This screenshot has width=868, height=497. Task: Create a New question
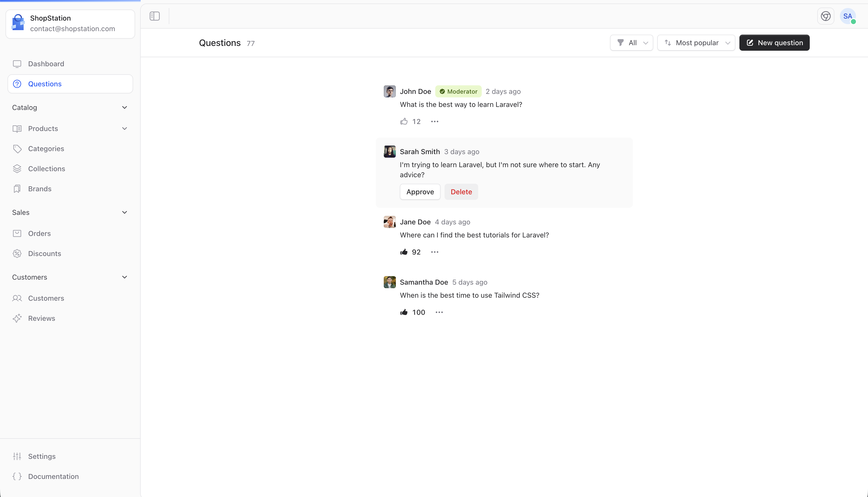(x=774, y=43)
